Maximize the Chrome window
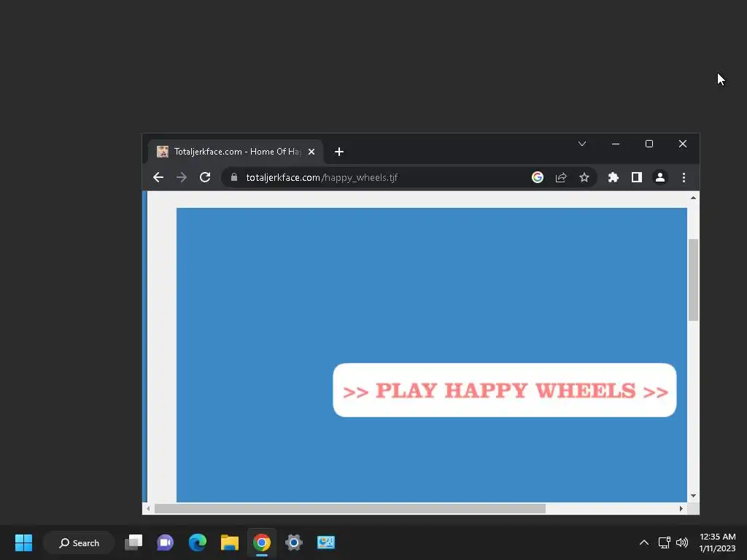Viewport: 747px width, 560px height. (x=649, y=144)
